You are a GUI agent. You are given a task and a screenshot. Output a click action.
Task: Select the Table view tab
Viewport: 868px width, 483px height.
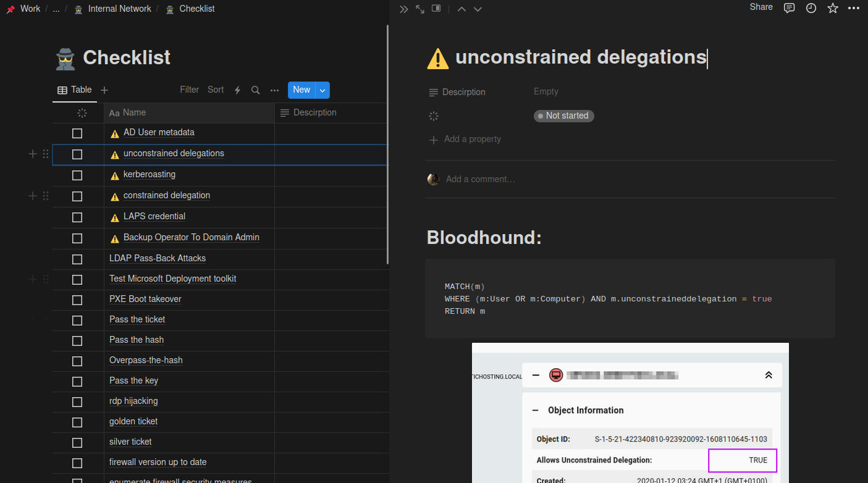(75, 90)
